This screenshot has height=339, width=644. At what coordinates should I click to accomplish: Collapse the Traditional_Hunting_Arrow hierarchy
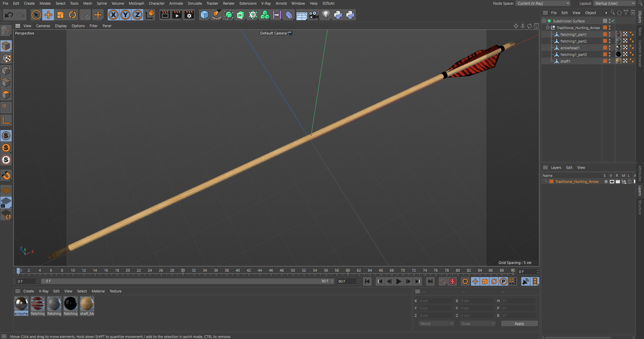tap(547, 28)
